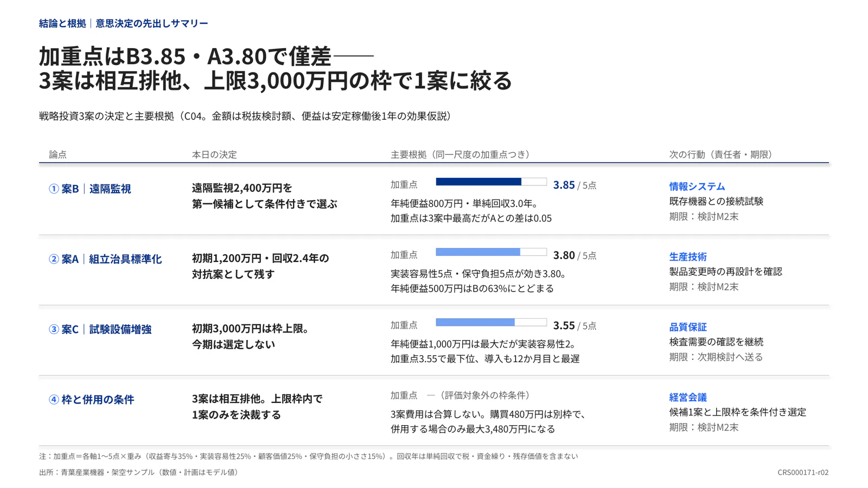Click action text 既存機器との接続試験
868x488 pixels.
pos(716,201)
